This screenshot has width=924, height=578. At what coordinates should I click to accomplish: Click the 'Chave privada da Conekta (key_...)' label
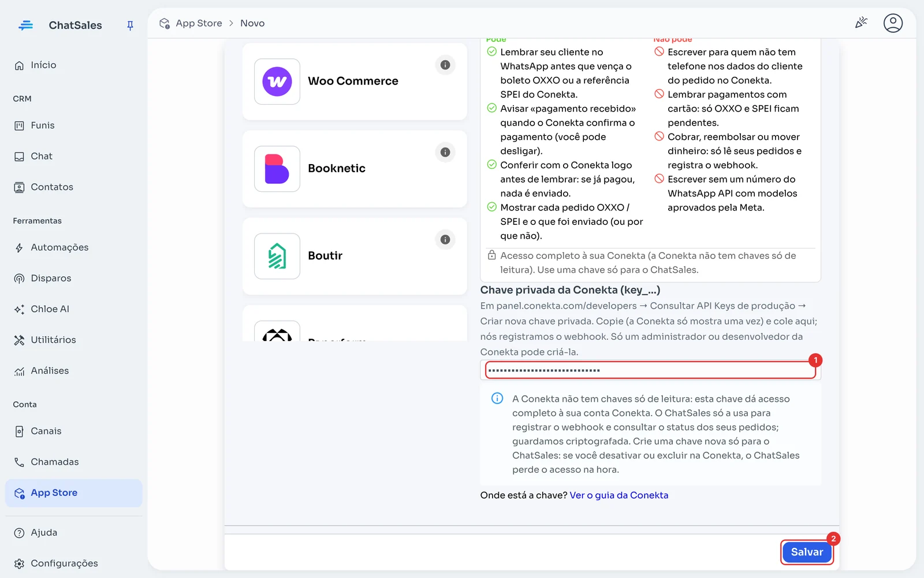pos(570,290)
